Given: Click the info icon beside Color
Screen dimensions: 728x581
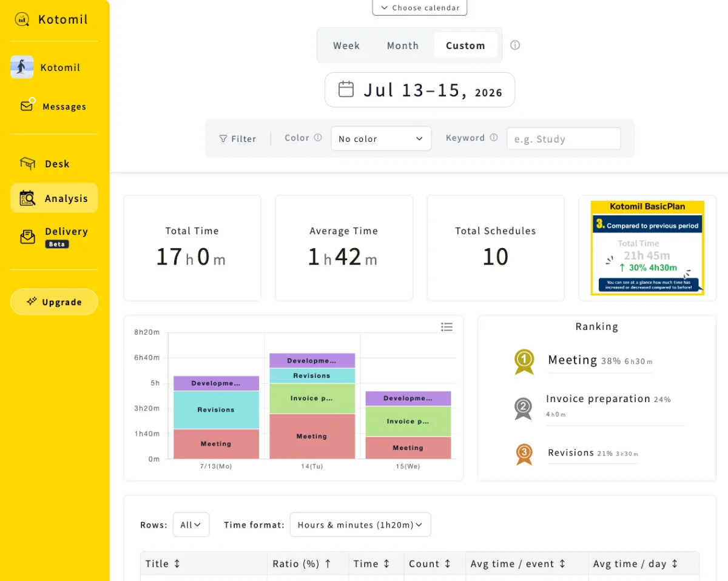Looking at the screenshot, I should point(317,138).
